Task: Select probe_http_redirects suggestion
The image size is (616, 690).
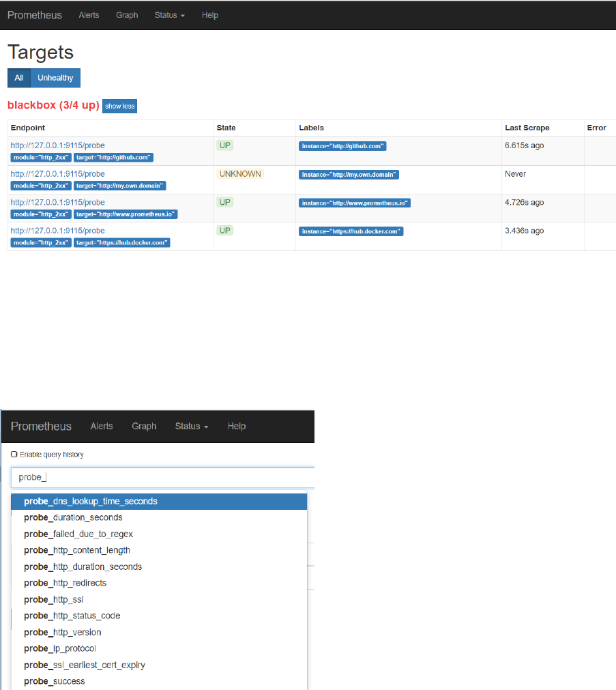Action: [159, 583]
